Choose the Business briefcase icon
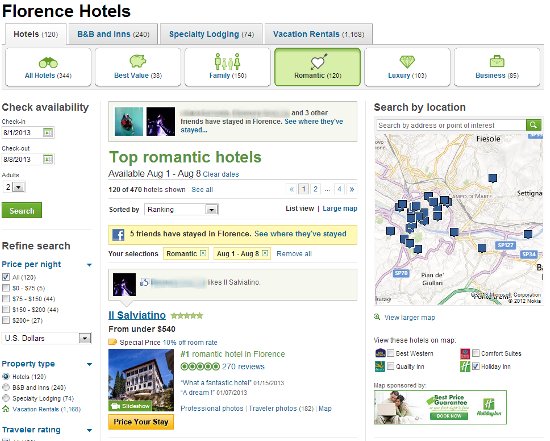Screen dimensions: 550x441 point(497,61)
